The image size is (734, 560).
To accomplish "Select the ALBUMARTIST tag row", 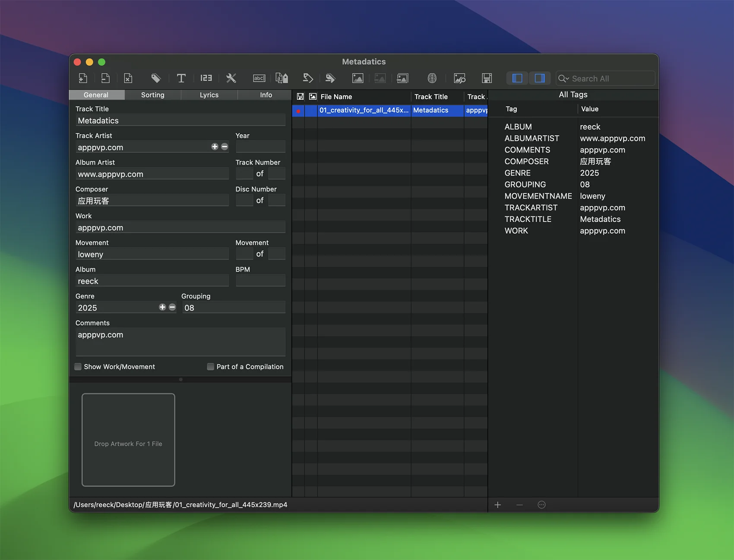I will 573,138.
